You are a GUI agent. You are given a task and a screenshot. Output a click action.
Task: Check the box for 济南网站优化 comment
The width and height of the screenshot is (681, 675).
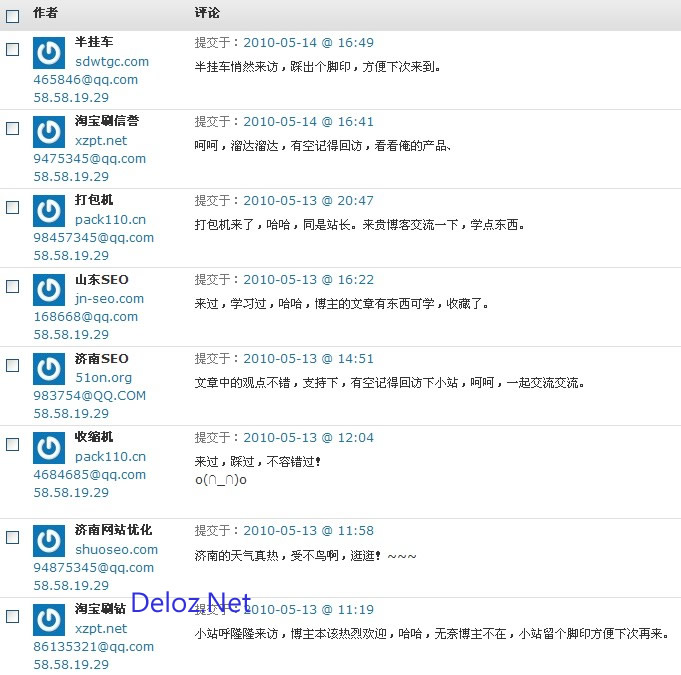[13, 538]
